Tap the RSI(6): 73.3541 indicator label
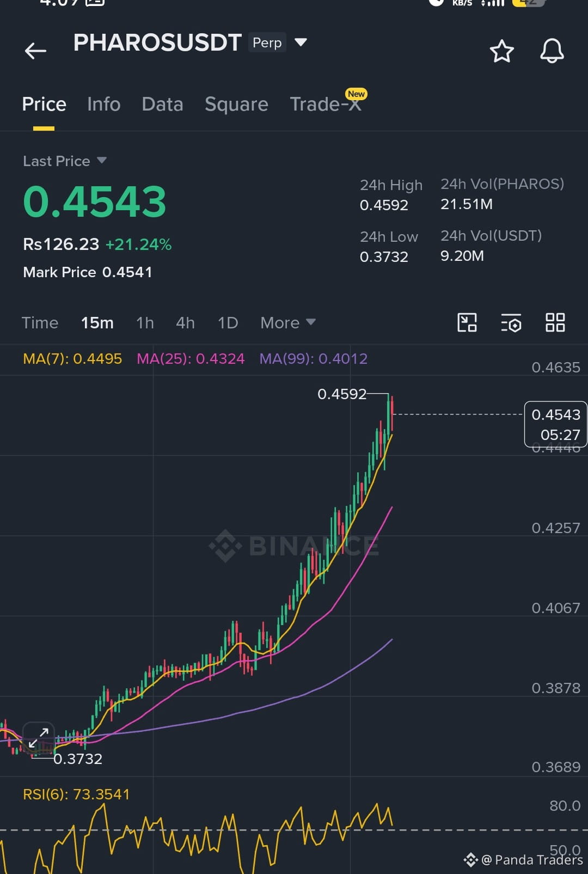Image resolution: width=588 pixels, height=874 pixels. tap(76, 794)
